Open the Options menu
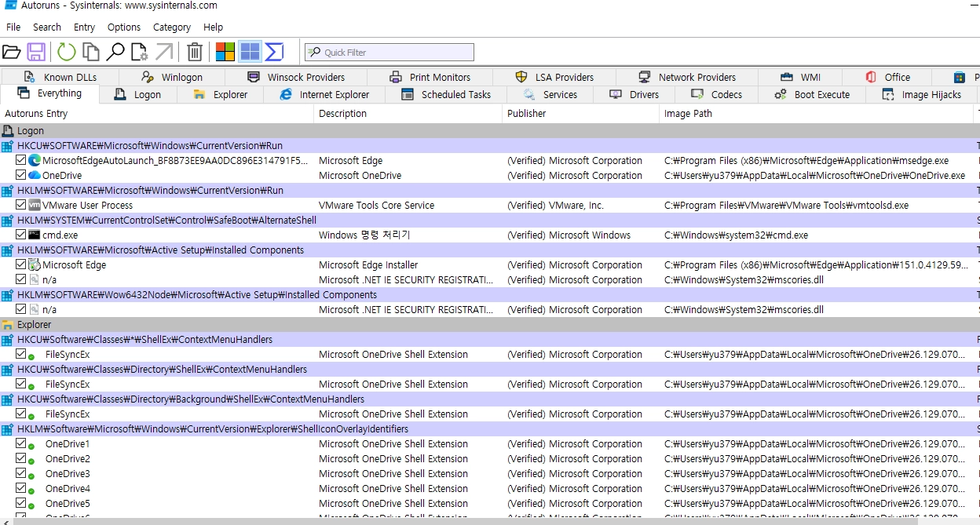 click(x=124, y=27)
